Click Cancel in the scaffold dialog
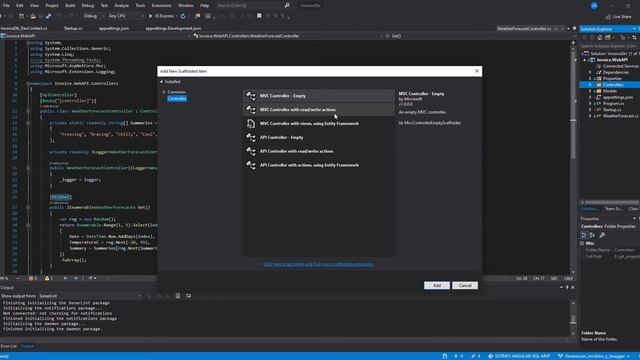Viewport: 640px width, 360px height. click(465, 285)
